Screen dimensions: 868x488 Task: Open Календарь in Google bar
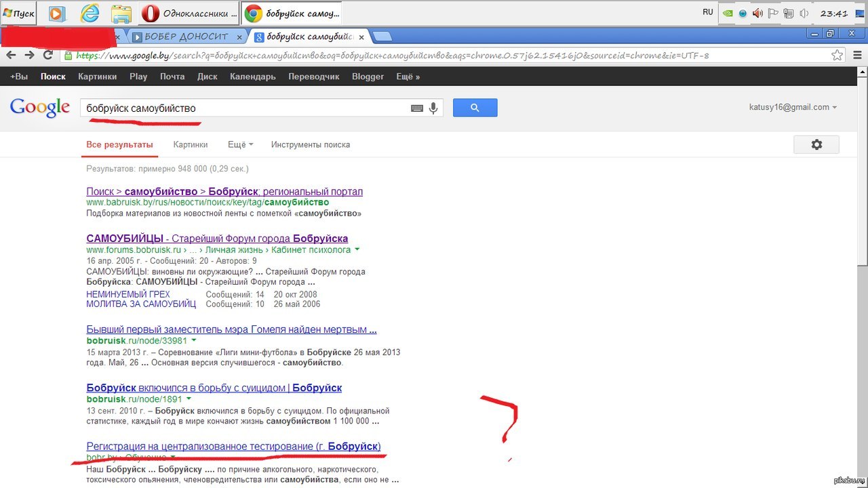(x=253, y=77)
